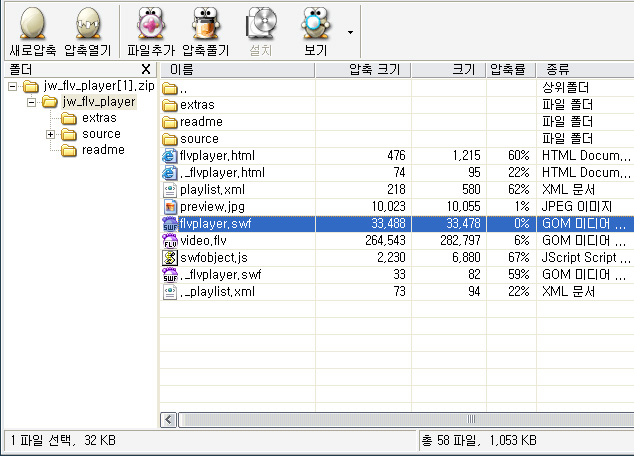
Task: Select the file name ._playlist.xml
Action: (x=218, y=291)
